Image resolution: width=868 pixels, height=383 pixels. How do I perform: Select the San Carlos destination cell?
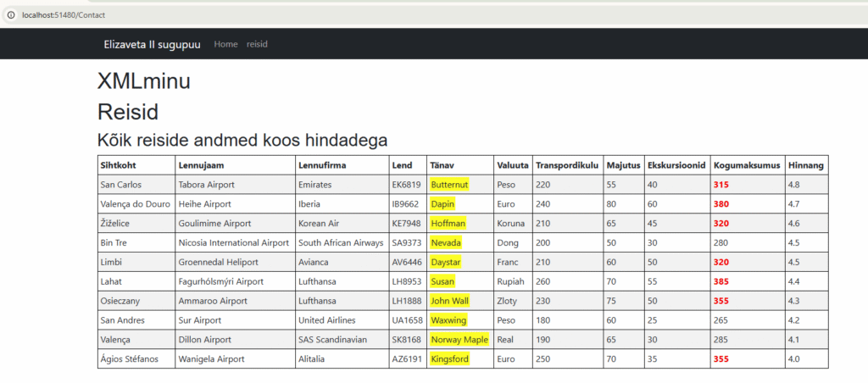[120, 184]
